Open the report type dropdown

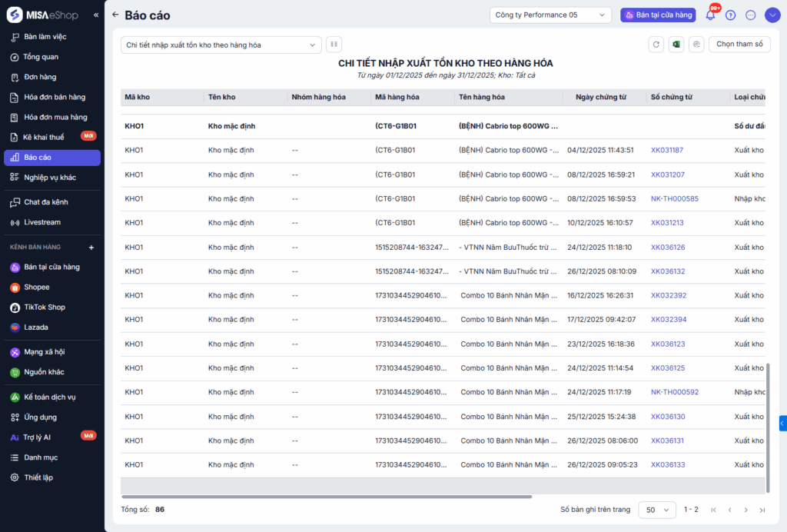pyautogui.click(x=221, y=45)
